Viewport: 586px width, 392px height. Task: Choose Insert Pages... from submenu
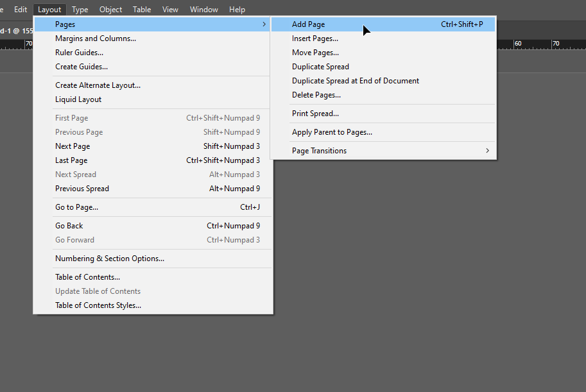click(315, 38)
